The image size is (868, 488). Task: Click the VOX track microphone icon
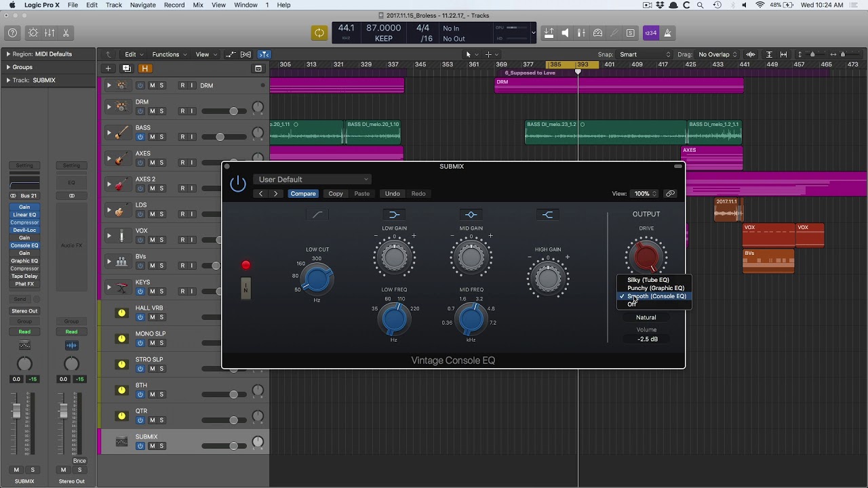[x=121, y=235]
